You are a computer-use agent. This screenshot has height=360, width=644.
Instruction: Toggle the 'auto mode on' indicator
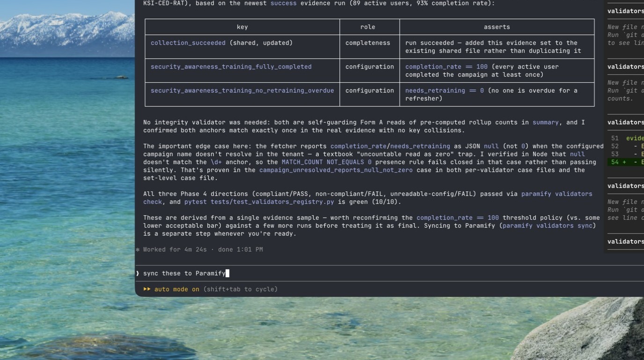pyautogui.click(x=177, y=289)
